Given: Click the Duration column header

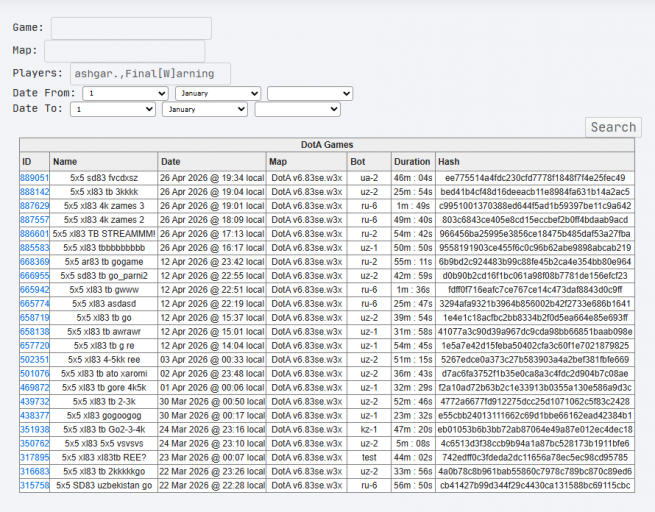Looking at the screenshot, I should (413, 162).
